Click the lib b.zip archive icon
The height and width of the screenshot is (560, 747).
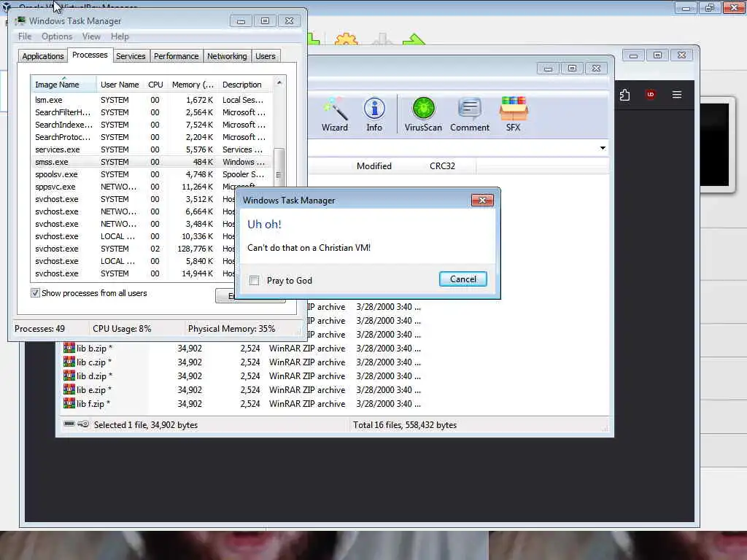69,348
